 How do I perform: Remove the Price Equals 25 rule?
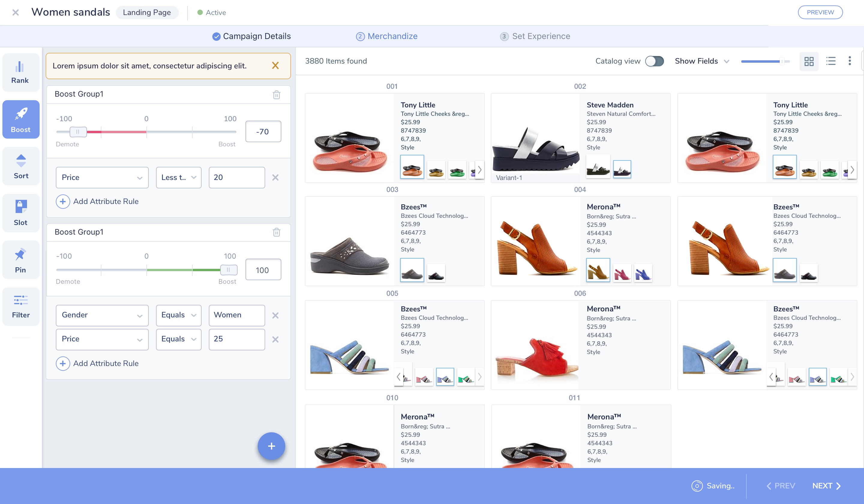275,339
